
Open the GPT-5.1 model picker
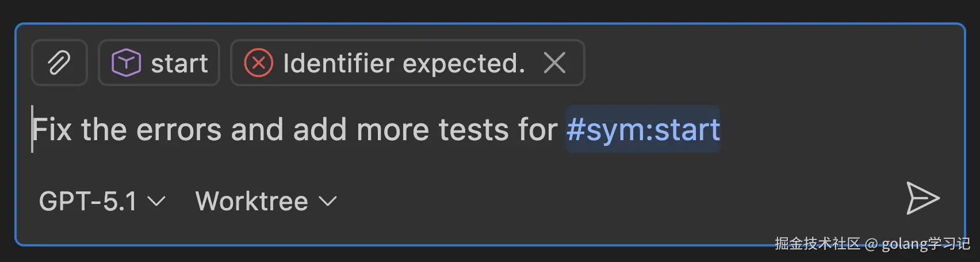tap(88, 201)
